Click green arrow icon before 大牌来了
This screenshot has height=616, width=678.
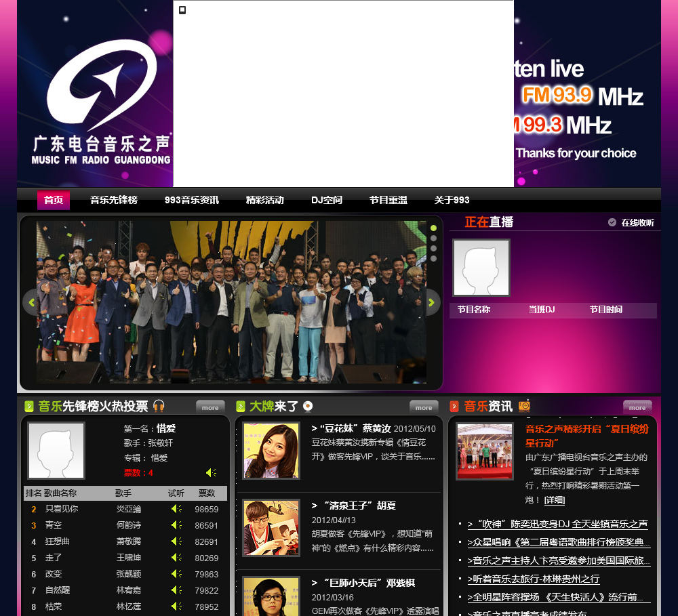(241, 407)
